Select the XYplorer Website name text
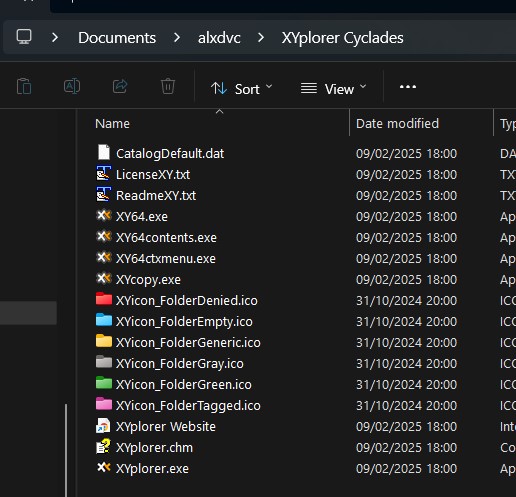 tap(166, 427)
